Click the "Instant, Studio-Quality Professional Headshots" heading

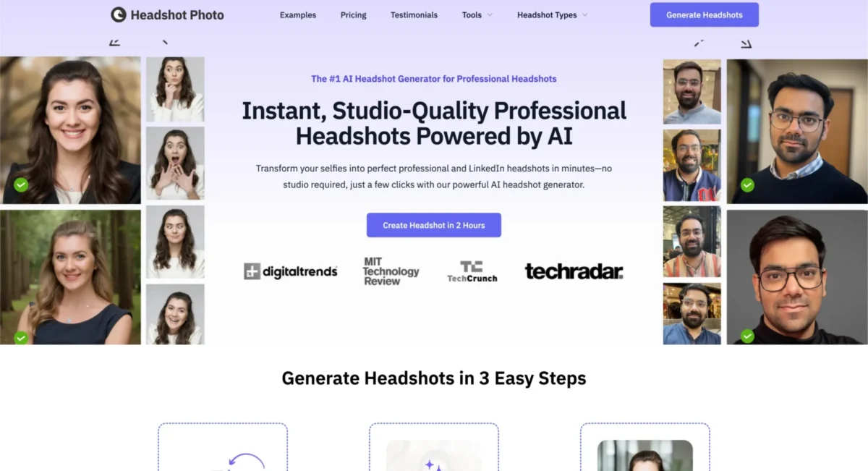click(434, 123)
